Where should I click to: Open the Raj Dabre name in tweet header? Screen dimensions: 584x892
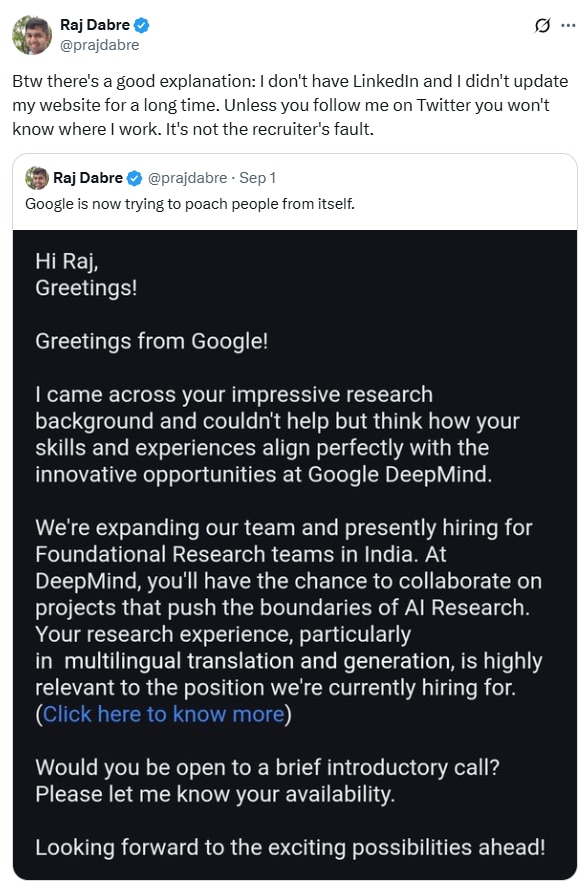coord(95,25)
